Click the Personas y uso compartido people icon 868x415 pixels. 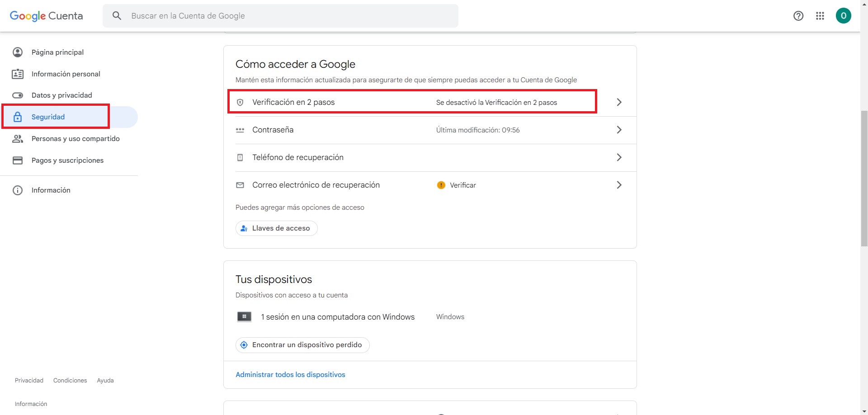[x=18, y=138]
